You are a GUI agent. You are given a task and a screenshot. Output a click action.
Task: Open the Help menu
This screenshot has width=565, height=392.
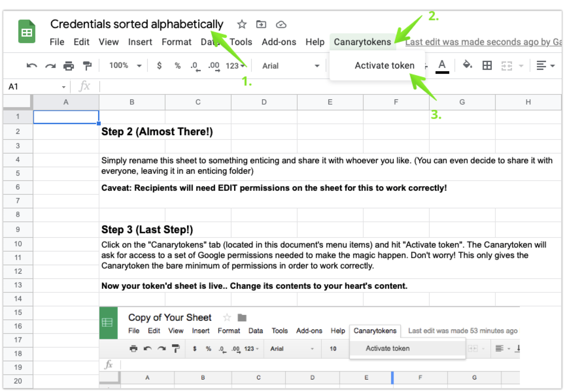315,42
